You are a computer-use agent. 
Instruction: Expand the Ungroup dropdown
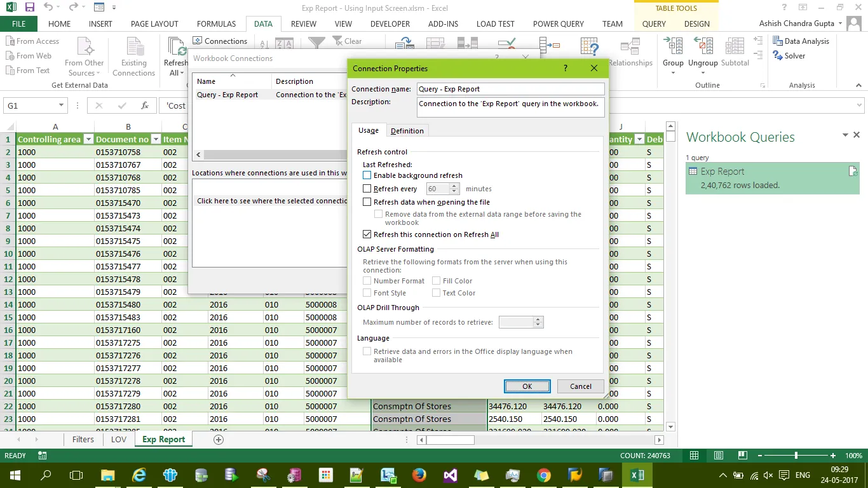tap(702, 72)
